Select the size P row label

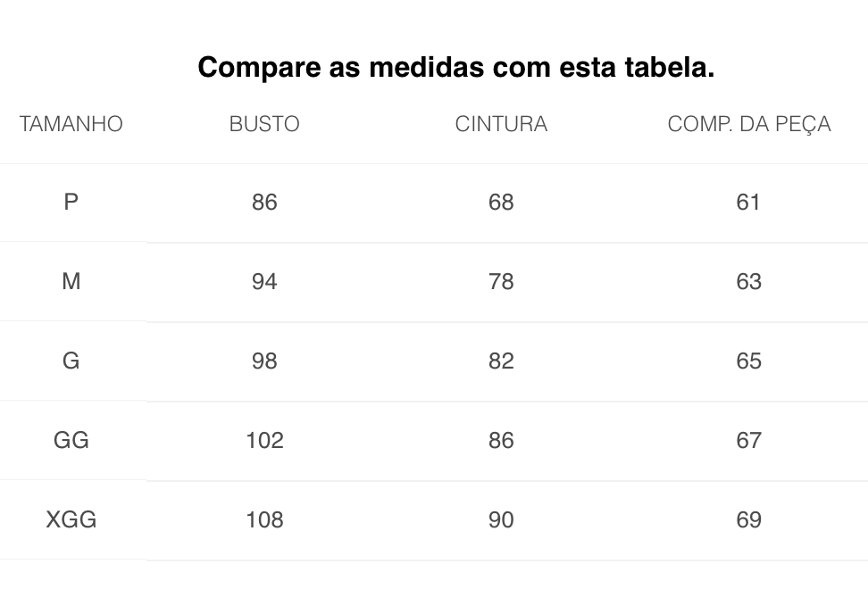click(71, 202)
